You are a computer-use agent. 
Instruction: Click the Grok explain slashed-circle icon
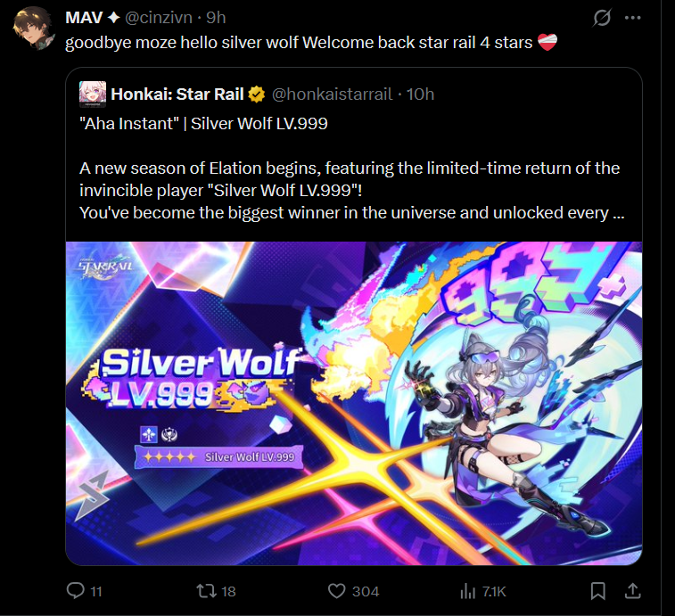[x=602, y=18]
